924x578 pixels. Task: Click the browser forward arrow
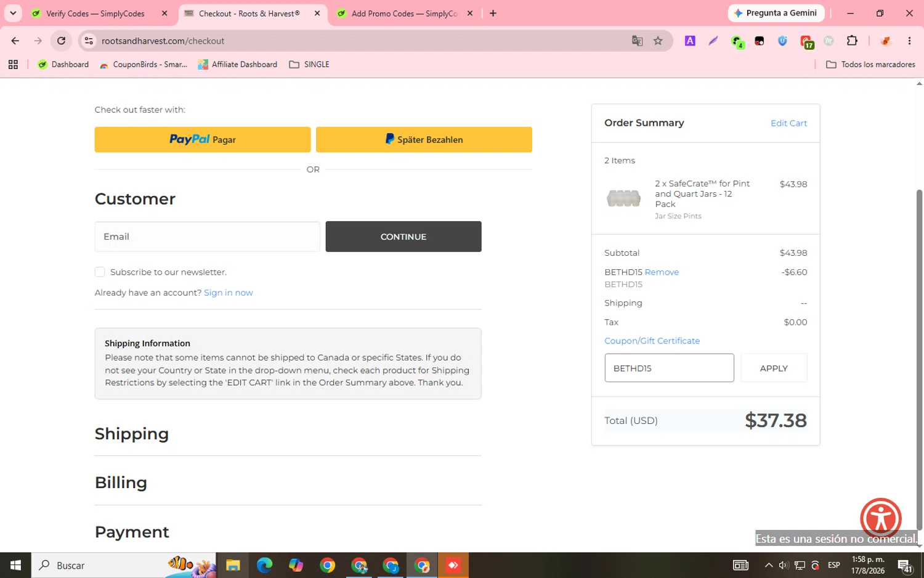coord(38,41)
